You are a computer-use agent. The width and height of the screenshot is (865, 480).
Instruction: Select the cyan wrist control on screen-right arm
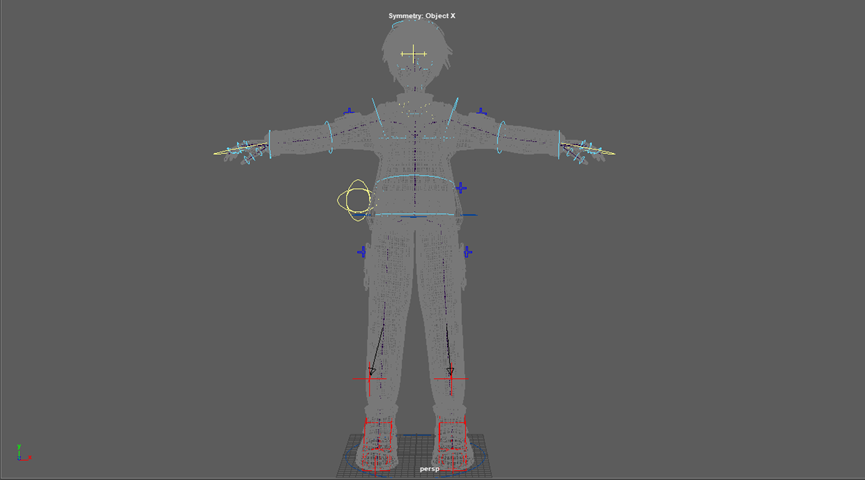pyautogui.click(x=559, y=145)
